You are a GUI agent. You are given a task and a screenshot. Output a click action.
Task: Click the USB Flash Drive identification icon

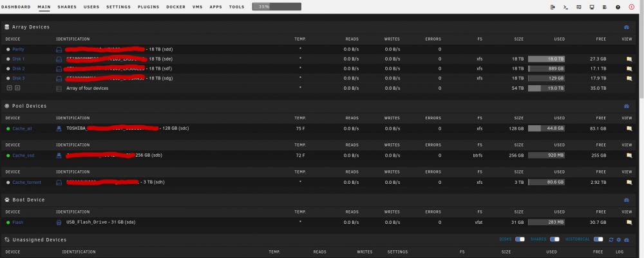59,222
